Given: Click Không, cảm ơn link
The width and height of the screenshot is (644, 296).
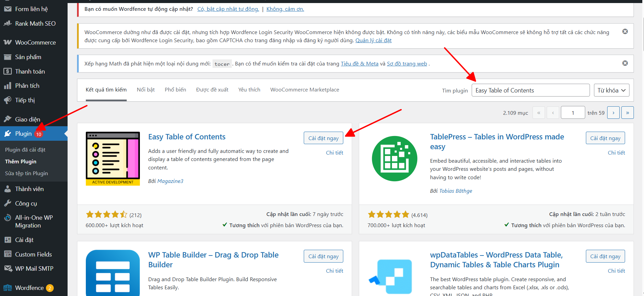Looking at the screenshot, I should (285, 9).
